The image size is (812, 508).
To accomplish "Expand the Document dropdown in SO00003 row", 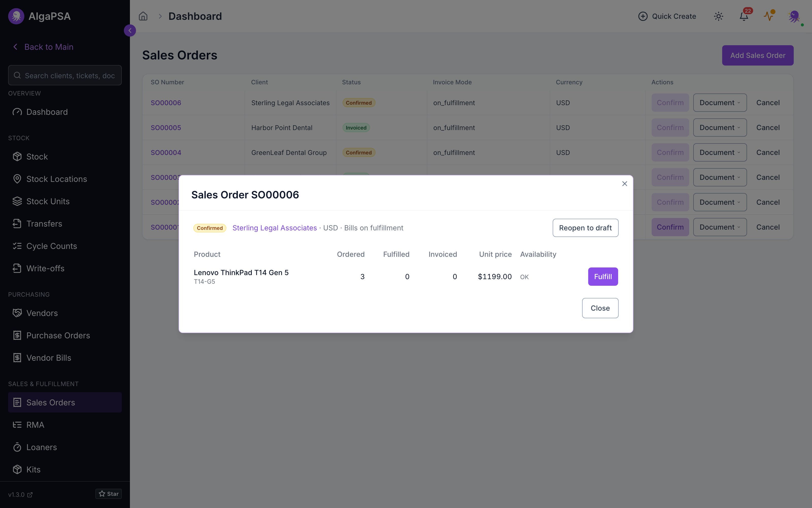I will [x=720, y=177].
